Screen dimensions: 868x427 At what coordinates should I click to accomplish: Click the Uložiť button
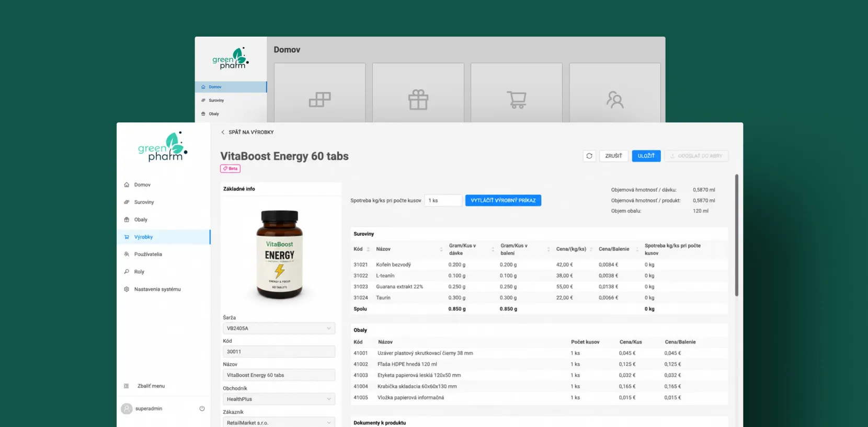(646, 156)
